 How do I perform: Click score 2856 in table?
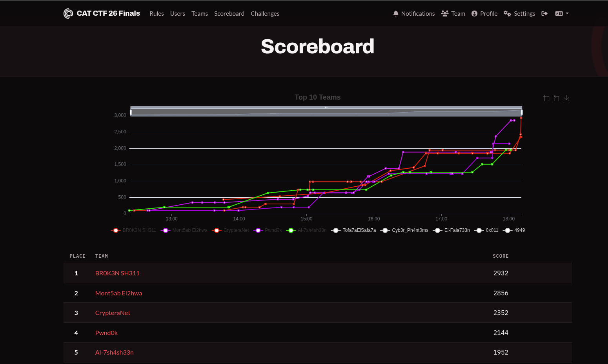click(x=501, y=293)
